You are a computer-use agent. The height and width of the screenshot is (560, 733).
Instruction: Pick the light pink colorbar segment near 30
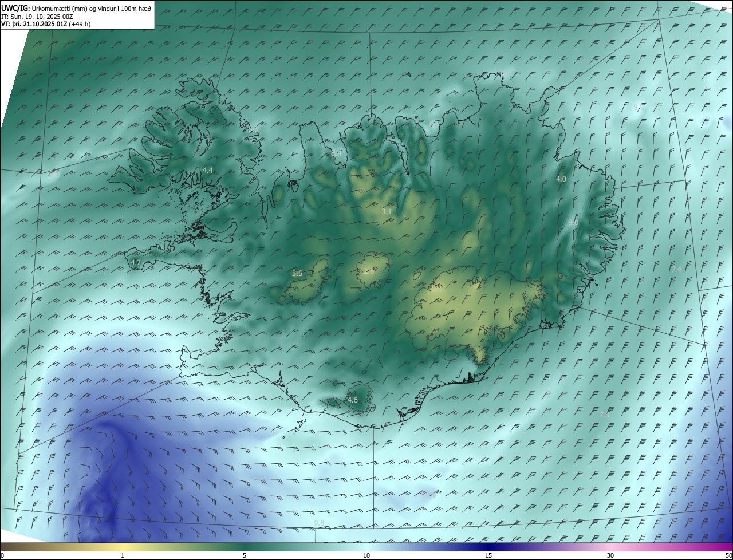coord(610,547)
